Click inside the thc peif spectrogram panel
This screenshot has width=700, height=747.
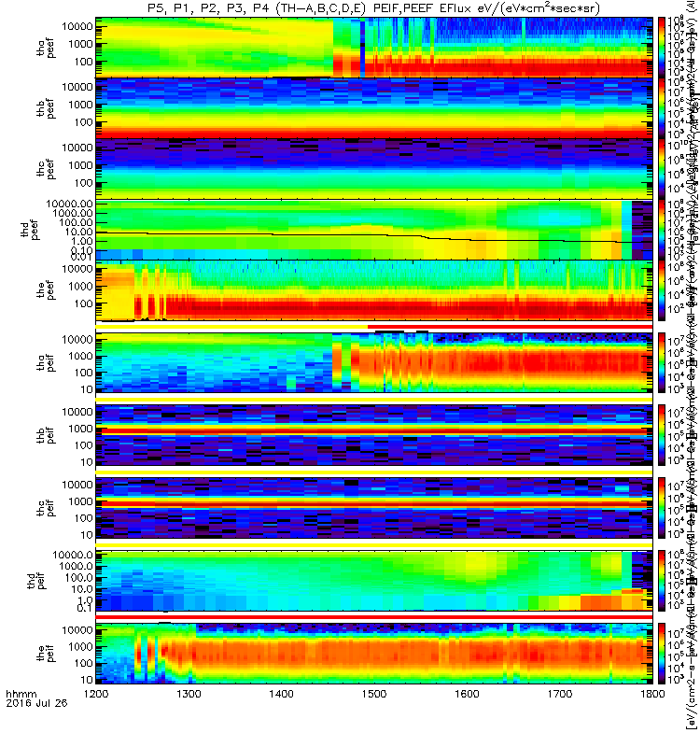[374, 508]
